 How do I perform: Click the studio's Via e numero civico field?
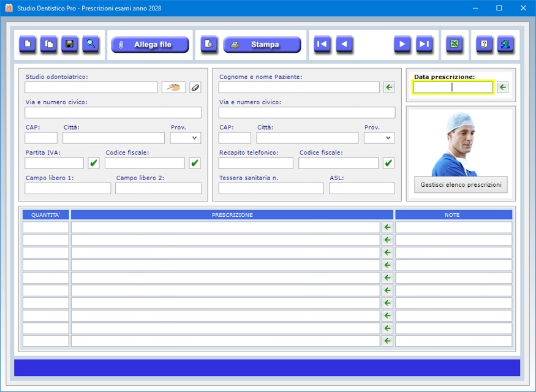pyautogui.click(x=113, y=113)
